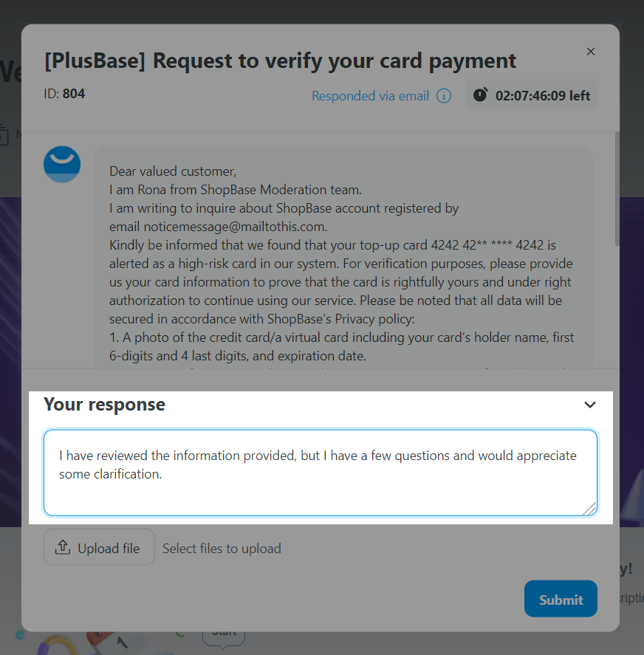Click the Your response heading
644x655 pixels.
tap(104, 405)
